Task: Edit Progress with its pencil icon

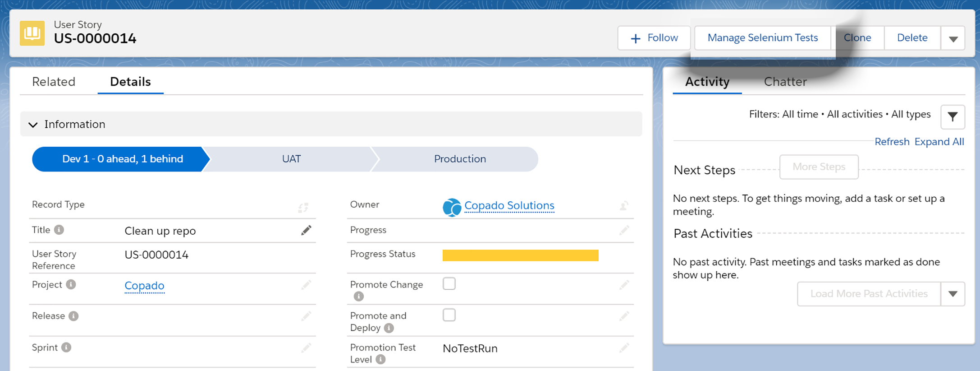Action: click(624, 231)
